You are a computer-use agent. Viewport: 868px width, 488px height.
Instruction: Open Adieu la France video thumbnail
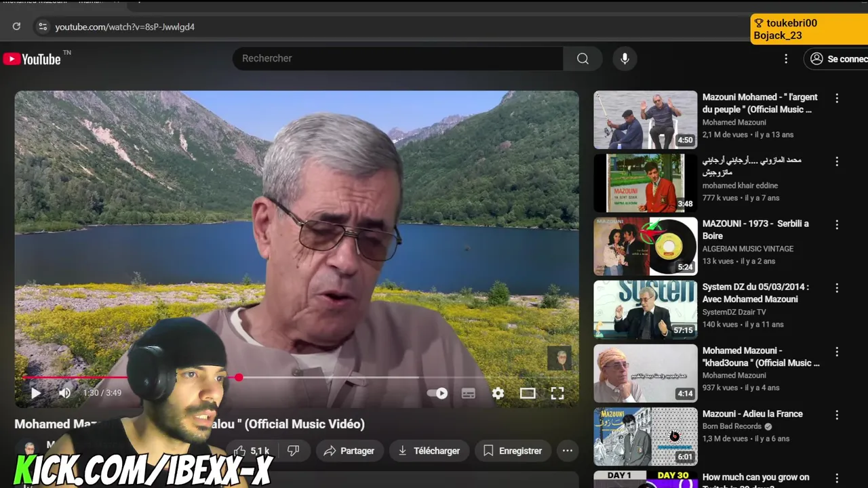click(x=646, y=436)
